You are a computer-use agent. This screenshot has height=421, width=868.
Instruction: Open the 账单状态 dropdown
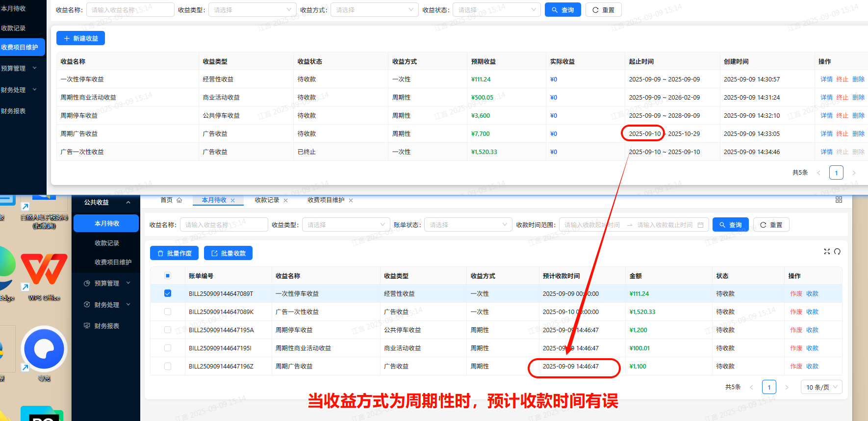[x=467, y=225]
